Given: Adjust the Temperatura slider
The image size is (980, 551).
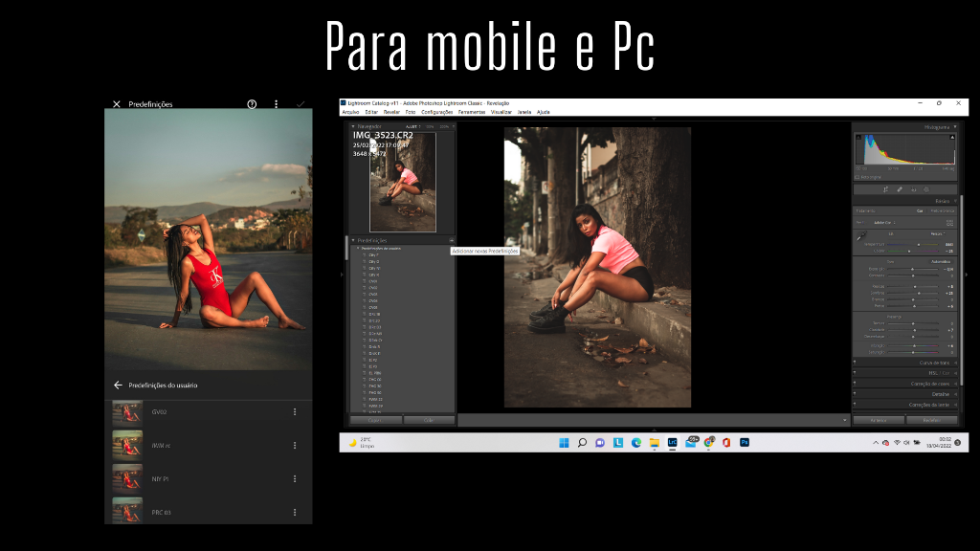Looking at the screenshot, I should point(917,245).
